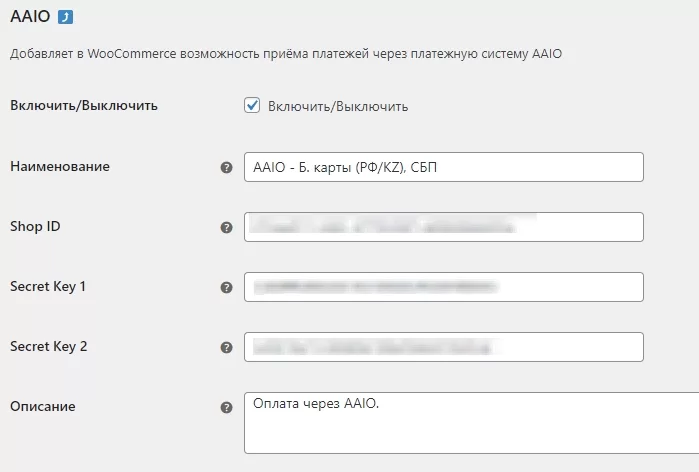Viewport: 699px width, 472px height.
Task: Click the AAIO section heading text
Action: (29, 17)
